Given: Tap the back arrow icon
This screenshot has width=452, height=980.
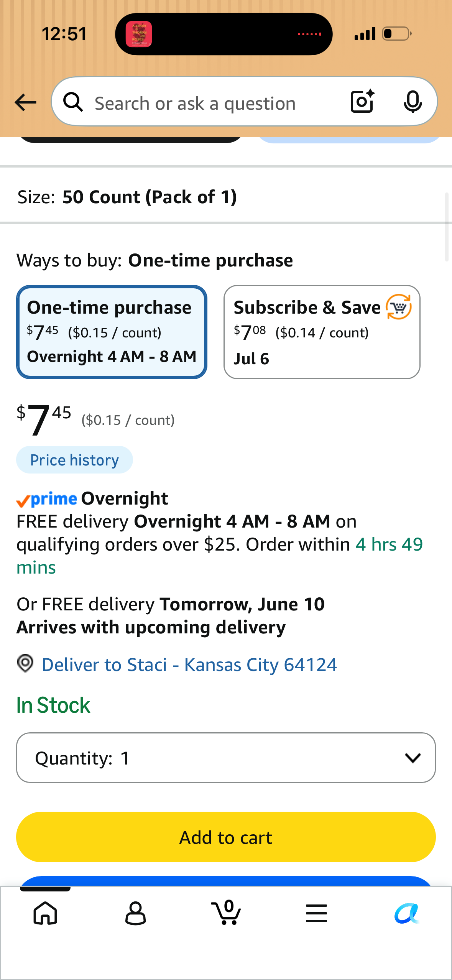Looking at the screenshot, I should [x=25, y=102].
